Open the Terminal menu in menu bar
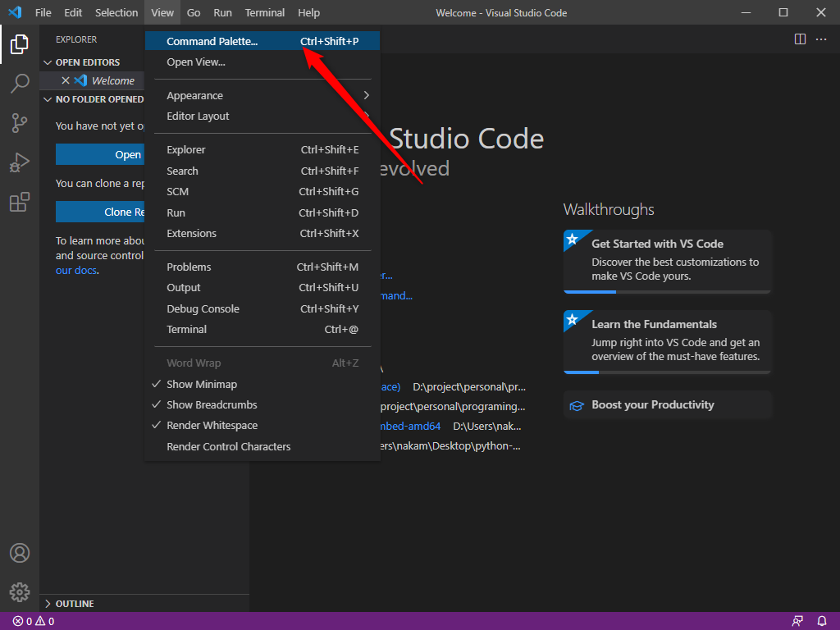The image size is (840, 630). pyautogui.click(x=265, y=12)
